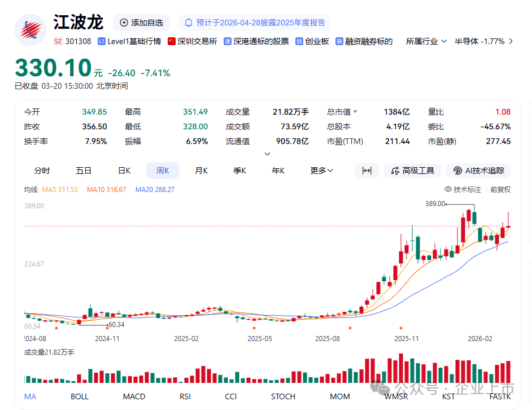Click the orange event dot near 2025-05
Viewport: 532px width, 410px height.
coord(254,328)
